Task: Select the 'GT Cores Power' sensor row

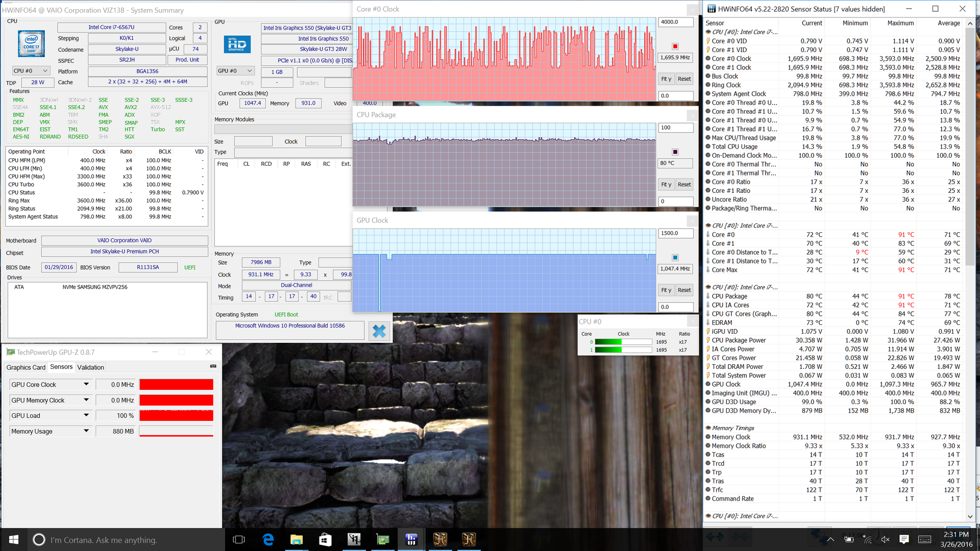Action: click(834, 358)
